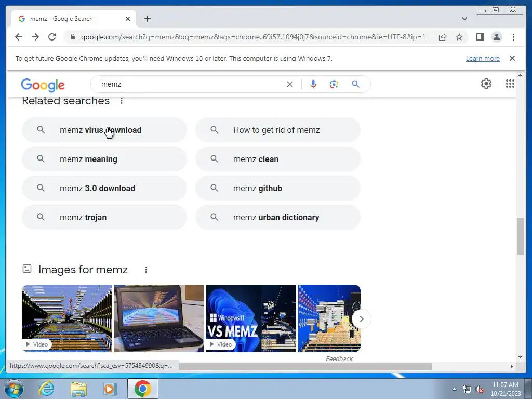Viewport: 532px width, 399px height.
Task: Open Windows 11 VS MEMZ video thumbnail
Action: coord(251,318)
